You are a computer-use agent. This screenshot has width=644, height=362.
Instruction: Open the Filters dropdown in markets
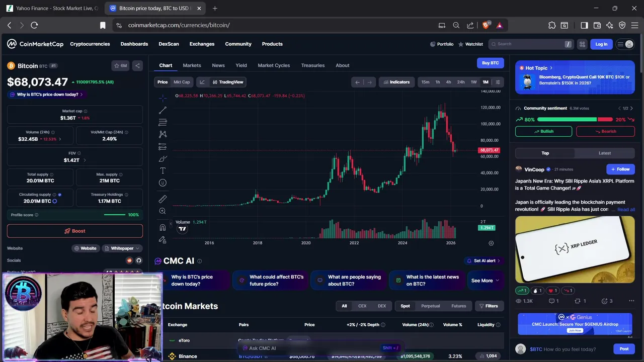pos(489,306)
